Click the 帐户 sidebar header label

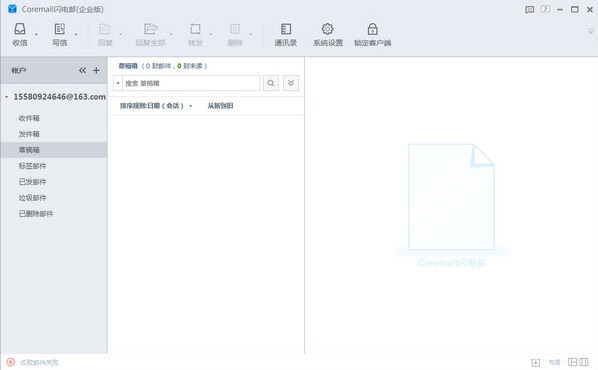click(19, 70)
